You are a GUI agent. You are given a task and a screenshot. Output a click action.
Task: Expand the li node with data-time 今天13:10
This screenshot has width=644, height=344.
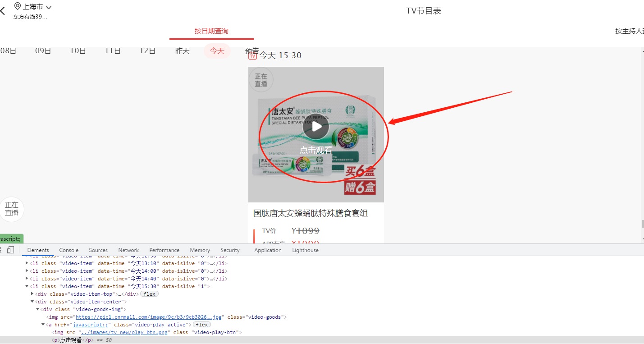(27, 263)
